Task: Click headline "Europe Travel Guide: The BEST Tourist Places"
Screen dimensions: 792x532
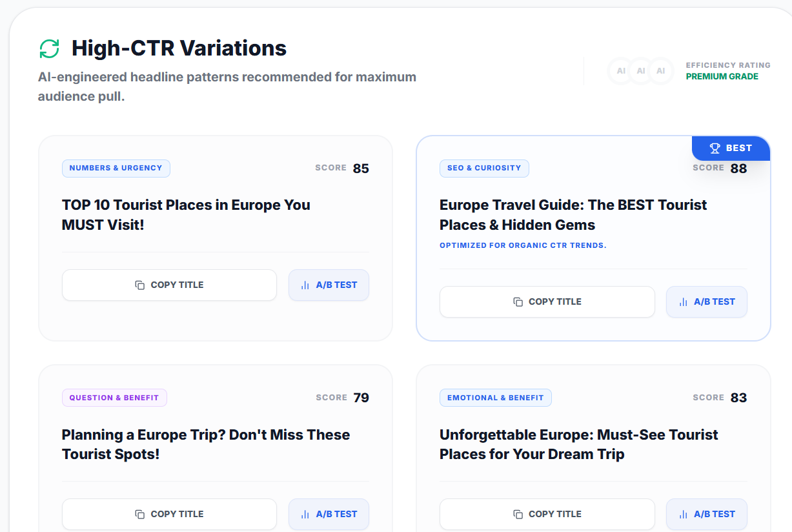Action: pos(573,215)
